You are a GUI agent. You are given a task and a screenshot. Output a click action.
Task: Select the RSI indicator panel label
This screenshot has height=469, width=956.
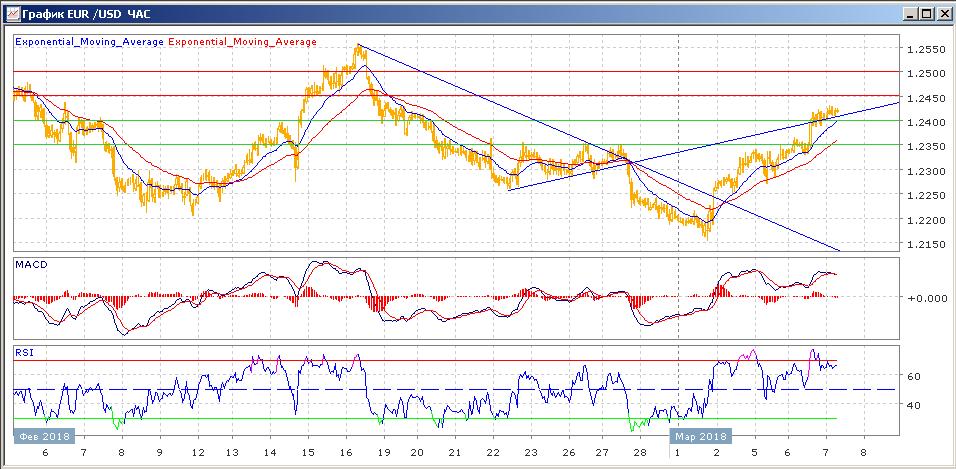point(26,352)
